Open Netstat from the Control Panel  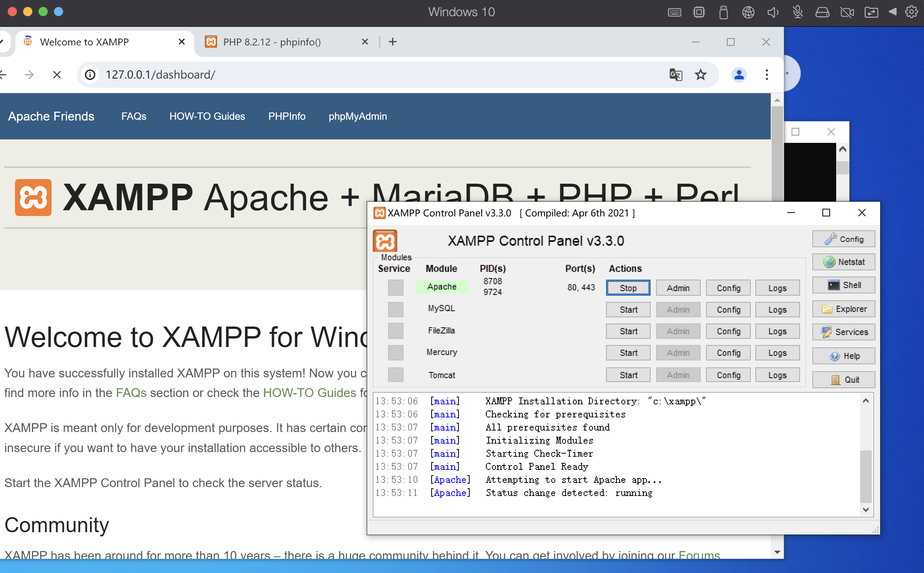click(844, 262)
